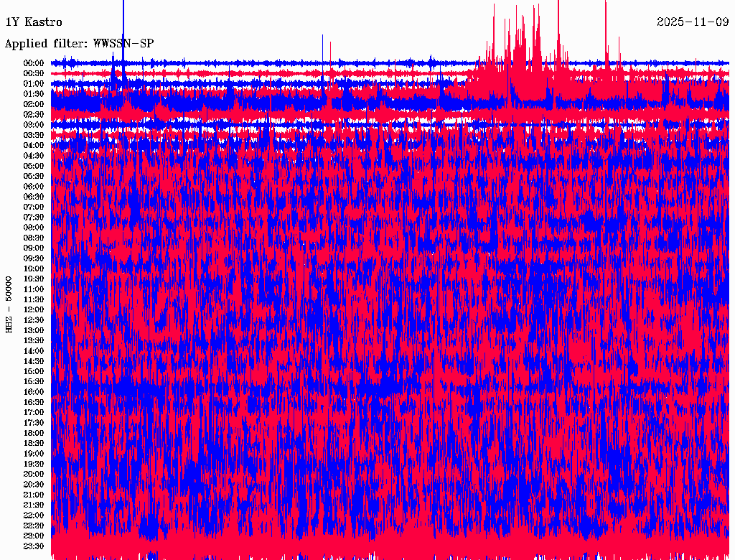Click the HHZ - 50000 axis label
Image resolution: width=735 pixels, height=560 pixels.
[9, 305]
